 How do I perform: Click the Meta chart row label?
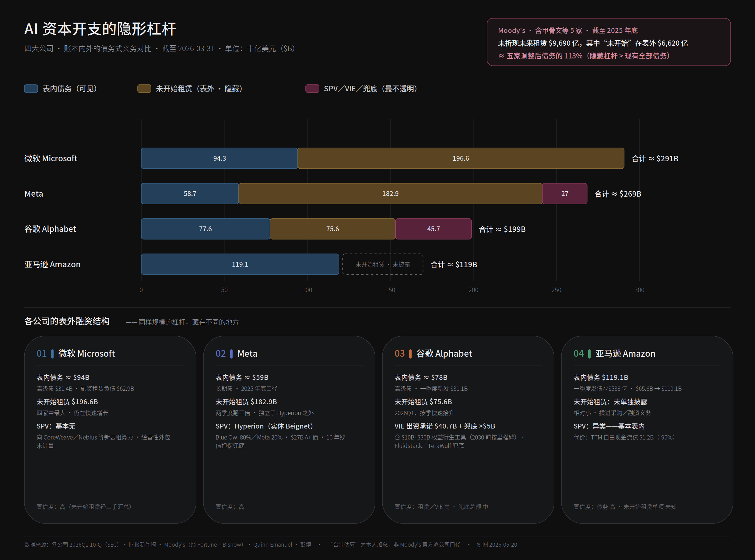[x=33, y=194]
